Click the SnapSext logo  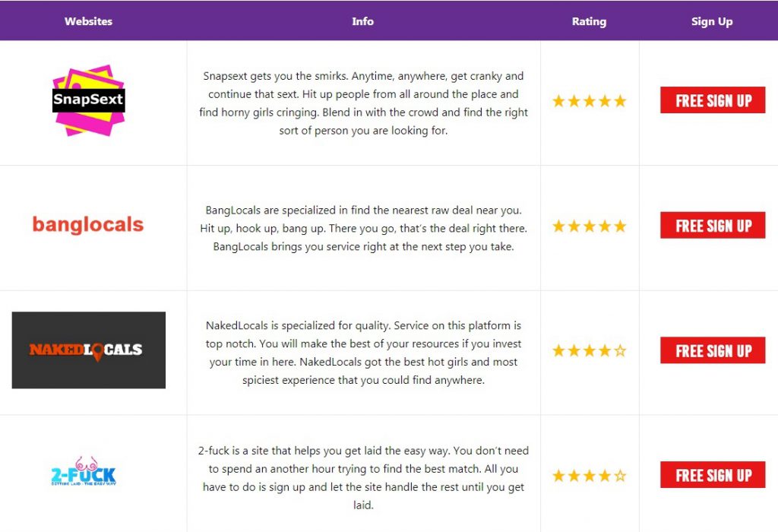[x=88, y=100]
